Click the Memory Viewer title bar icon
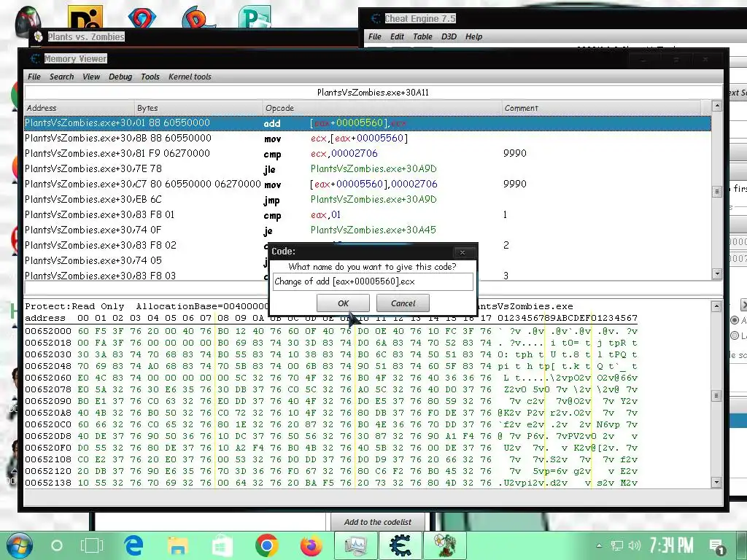747x560 pixels. click(x=35, y=58)
